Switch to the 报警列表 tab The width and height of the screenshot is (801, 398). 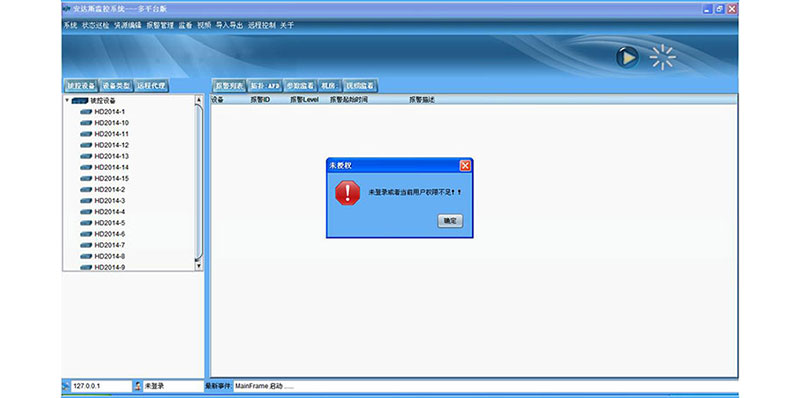click(229, 86)
